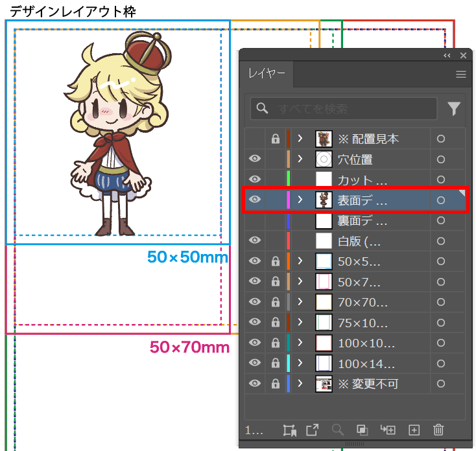This screenshot has width=476, height=451.
Task: Click the collect for export icon
Action: click(312, 430)
